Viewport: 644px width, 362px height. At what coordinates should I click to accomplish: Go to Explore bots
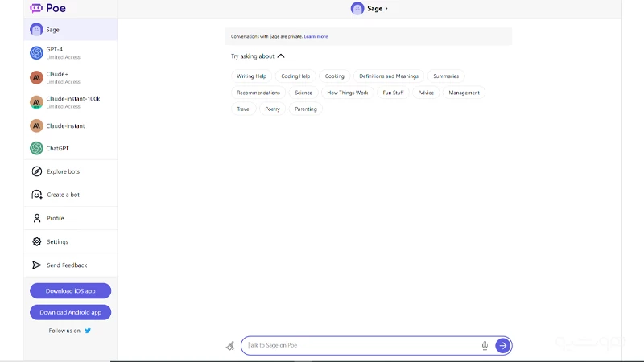point(71,171)
